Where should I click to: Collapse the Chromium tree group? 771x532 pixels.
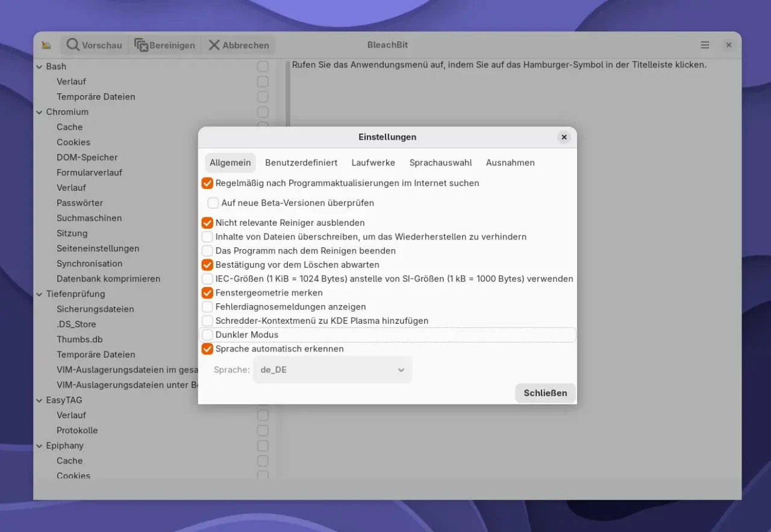tap(39, 112)
